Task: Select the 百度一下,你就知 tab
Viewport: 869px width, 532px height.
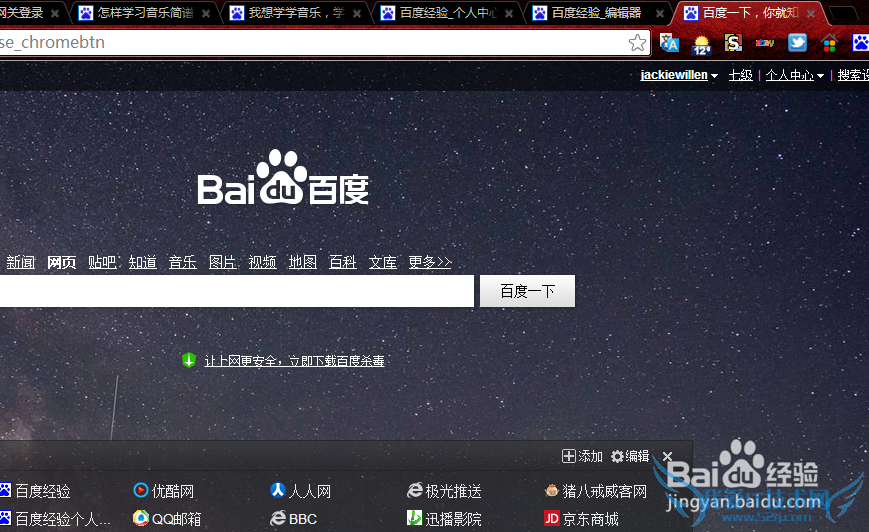Action: (748, 13)
